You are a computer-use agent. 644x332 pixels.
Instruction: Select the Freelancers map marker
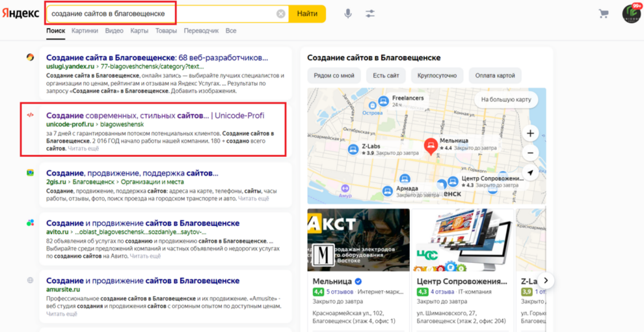[384, 101]
